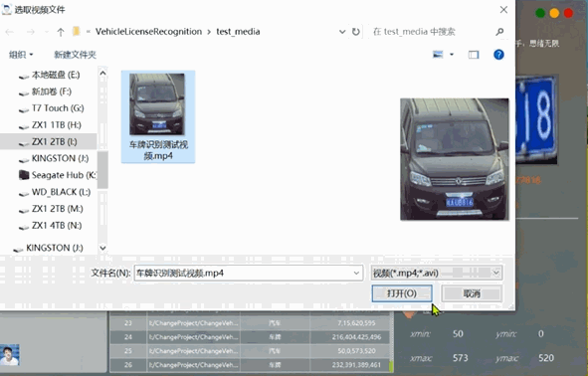Open view options dropdown arrow
The width and height of the screenshot is (588, 376).
(x=452, y=55)
